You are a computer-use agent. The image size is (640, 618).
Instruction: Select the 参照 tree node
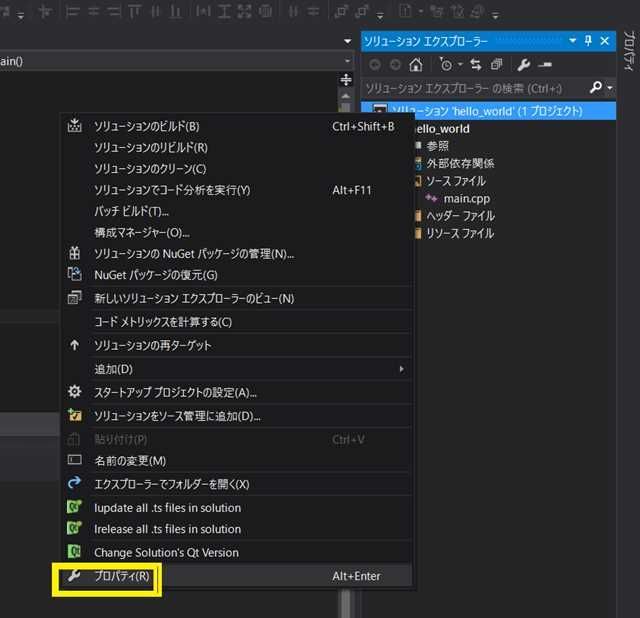tap(437, 146)
